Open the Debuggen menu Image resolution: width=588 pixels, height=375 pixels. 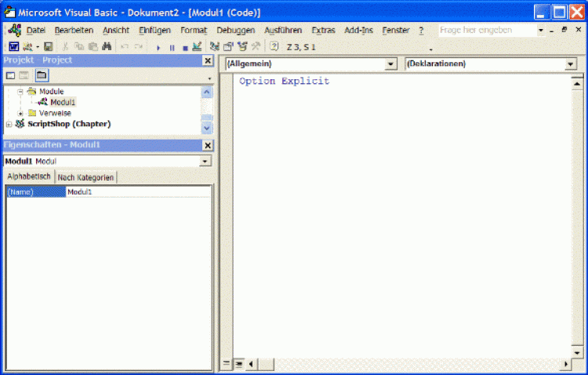tap(236, 30)
